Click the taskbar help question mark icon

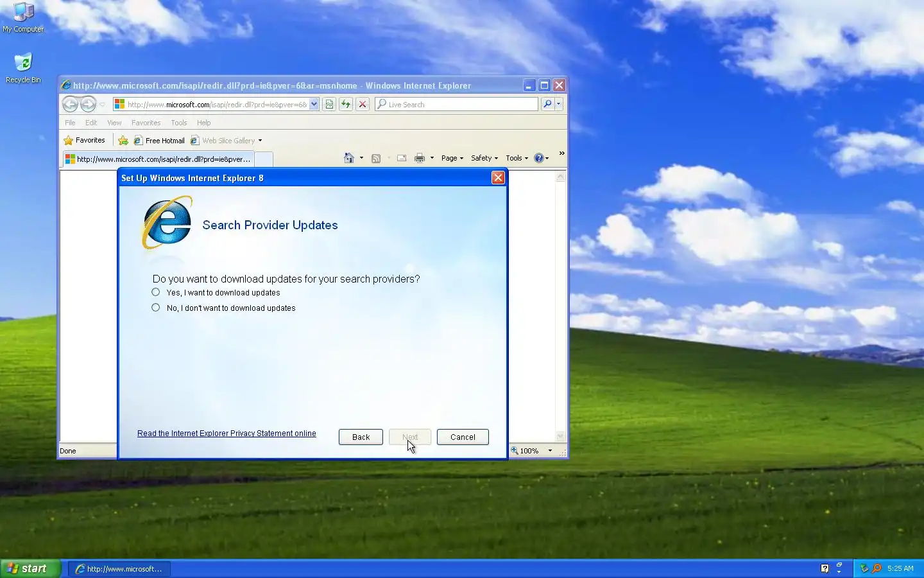825,568
